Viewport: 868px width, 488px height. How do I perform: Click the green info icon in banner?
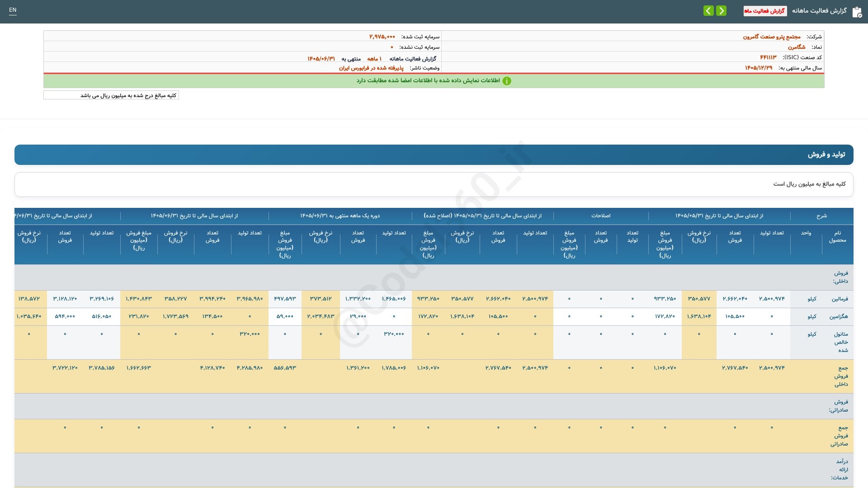pos(507,81)
